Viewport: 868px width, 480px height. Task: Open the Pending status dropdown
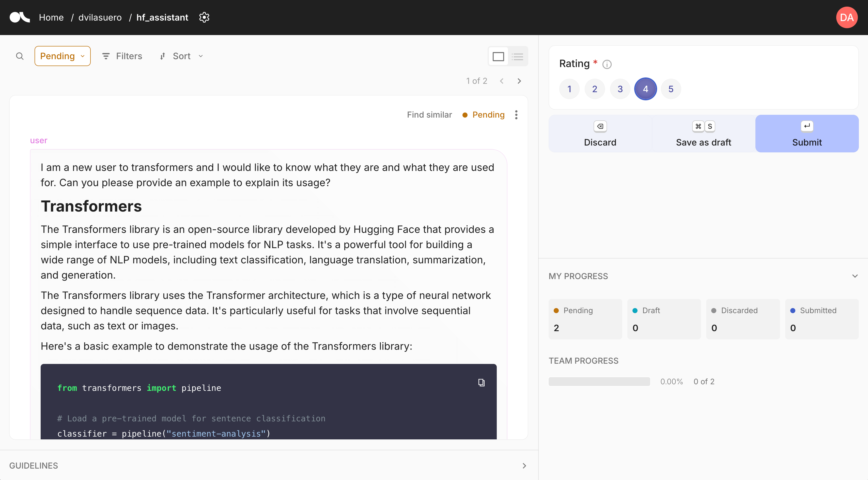point(62,56)
